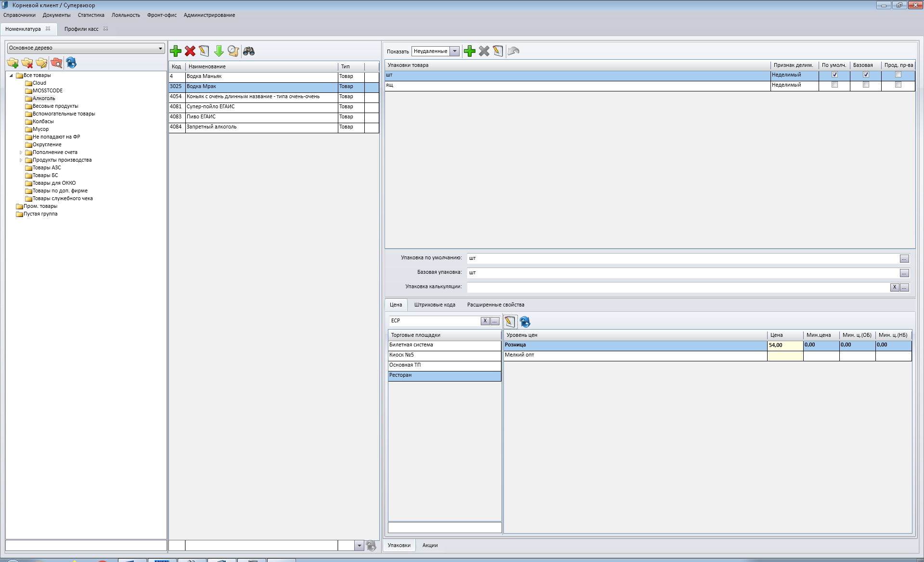This screenshot has width=924, height=562.
Task: Edit packaging with notepad icon
Action: [x=498, y=51]
